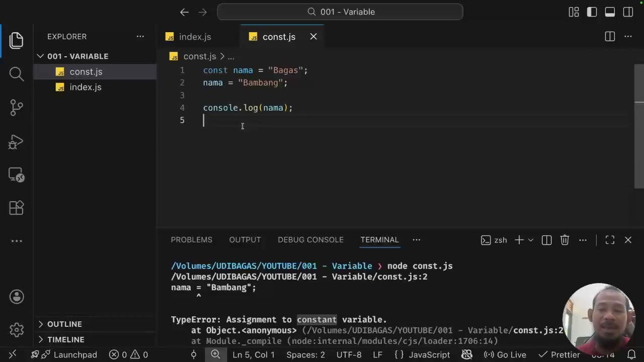
Task: Change encoding via UTF-8
Action: click(x=349, y=355)
